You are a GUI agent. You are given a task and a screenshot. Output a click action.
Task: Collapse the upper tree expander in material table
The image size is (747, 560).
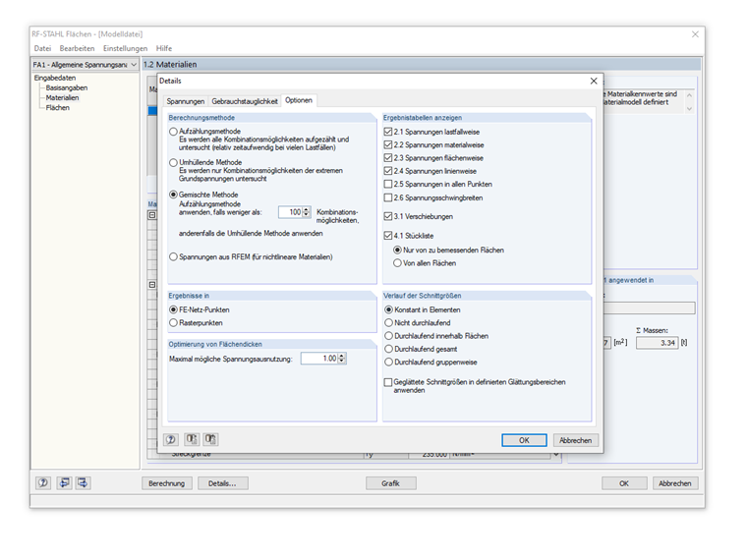(x=152, y=215)
